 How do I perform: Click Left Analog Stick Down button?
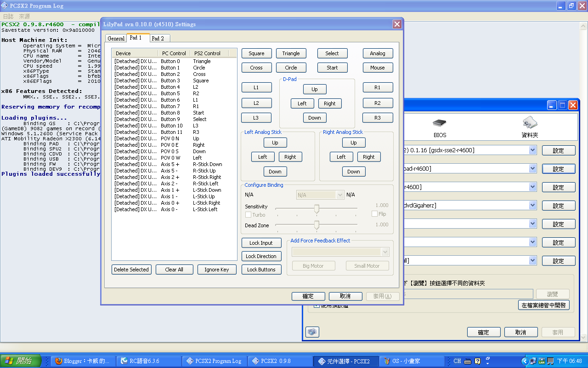tap(275, 172)
